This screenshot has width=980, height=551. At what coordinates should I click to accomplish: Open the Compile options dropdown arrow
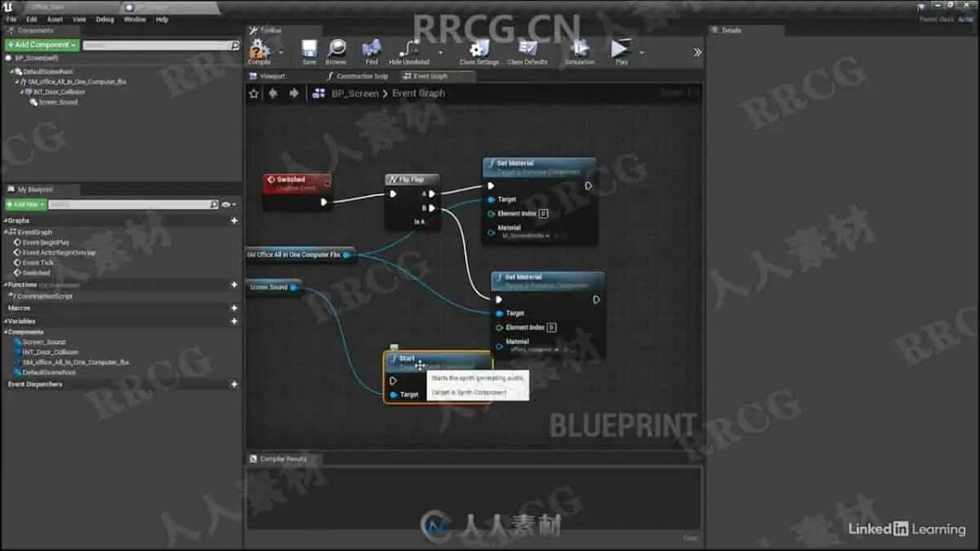[x=280, y=51]
